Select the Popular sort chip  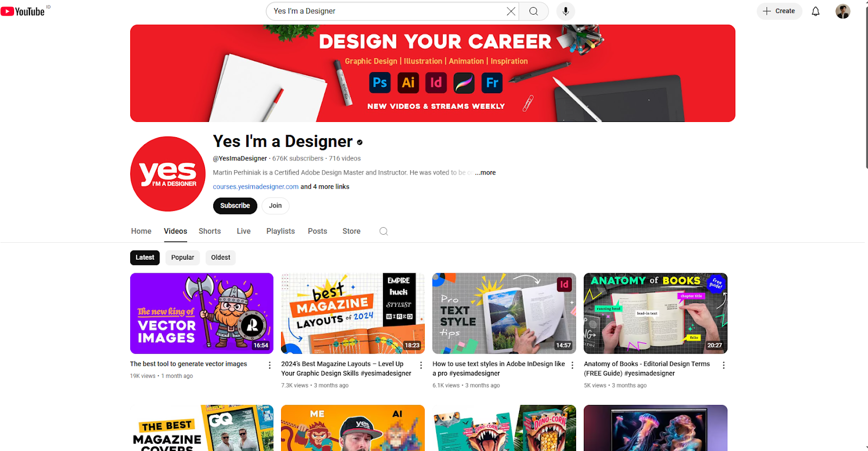click(182, 257)
